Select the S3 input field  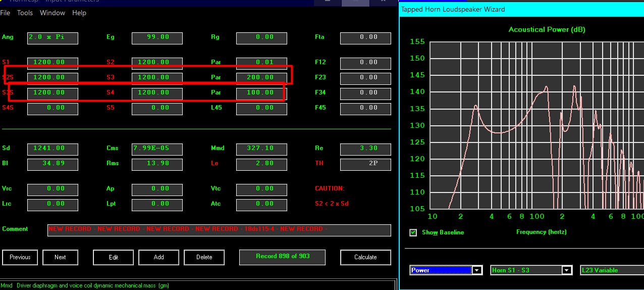click(157, 78)
